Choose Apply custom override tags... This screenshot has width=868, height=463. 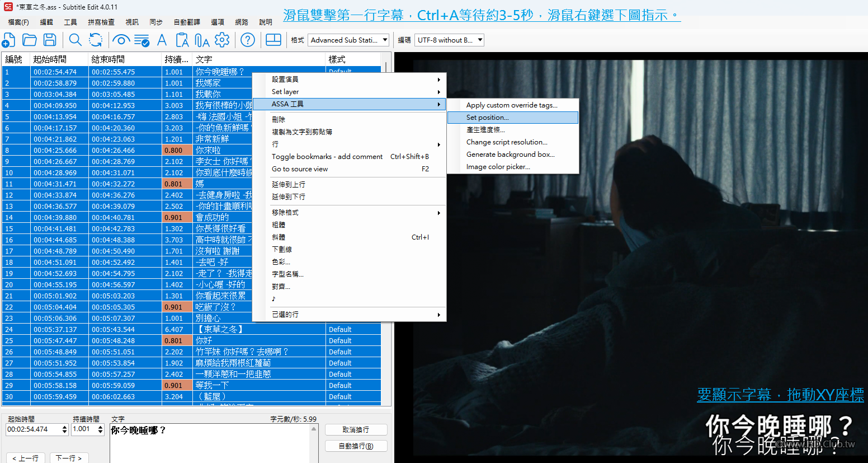point(513,105)
